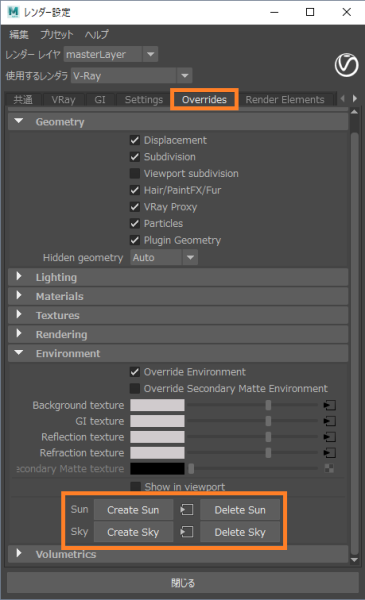Open Reflection texture color swatch

point(157,437)
